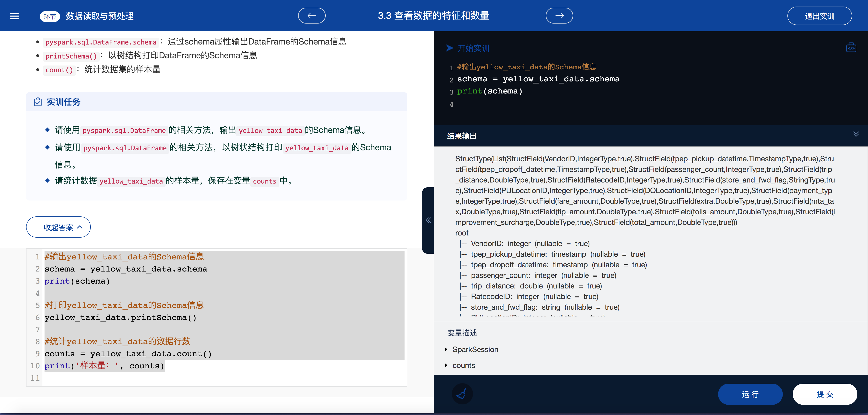Collapse the 结果输出 panel with double chevron
868x415 pixels.
pos(855,134)
